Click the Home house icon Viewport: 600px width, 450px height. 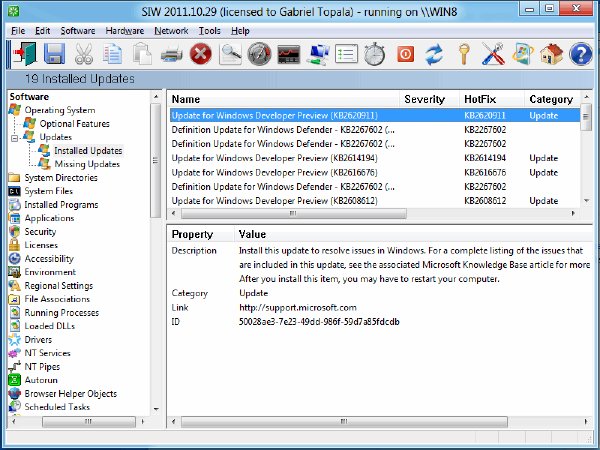click(x=551, y=54)
